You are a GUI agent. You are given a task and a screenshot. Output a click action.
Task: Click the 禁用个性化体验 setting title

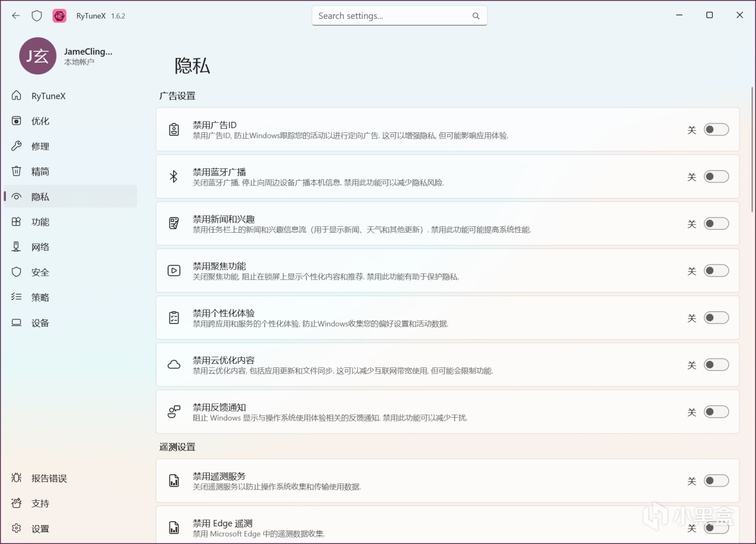coord(224,313)
